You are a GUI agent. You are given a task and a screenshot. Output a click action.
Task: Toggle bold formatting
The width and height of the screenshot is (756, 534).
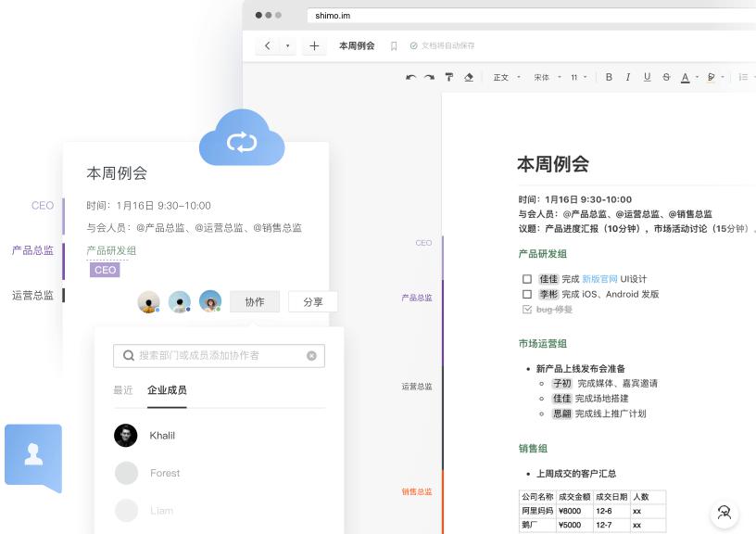tap(609, 77)
